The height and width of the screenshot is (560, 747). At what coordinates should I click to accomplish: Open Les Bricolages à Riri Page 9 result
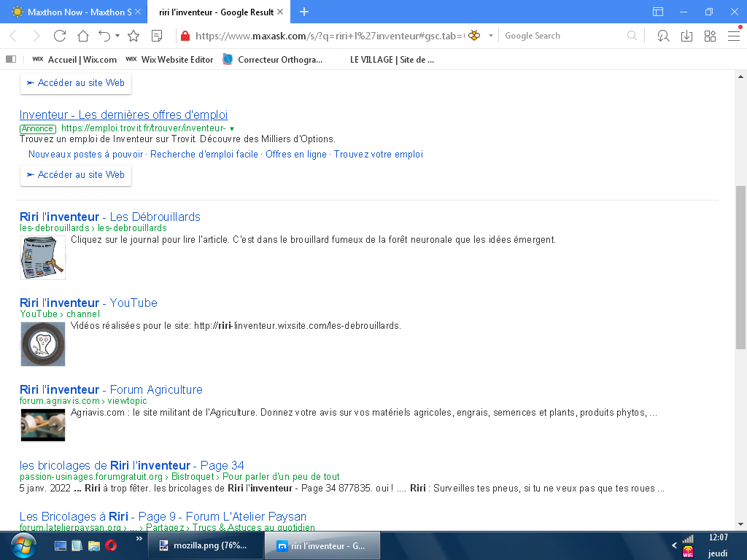[163, 517]
